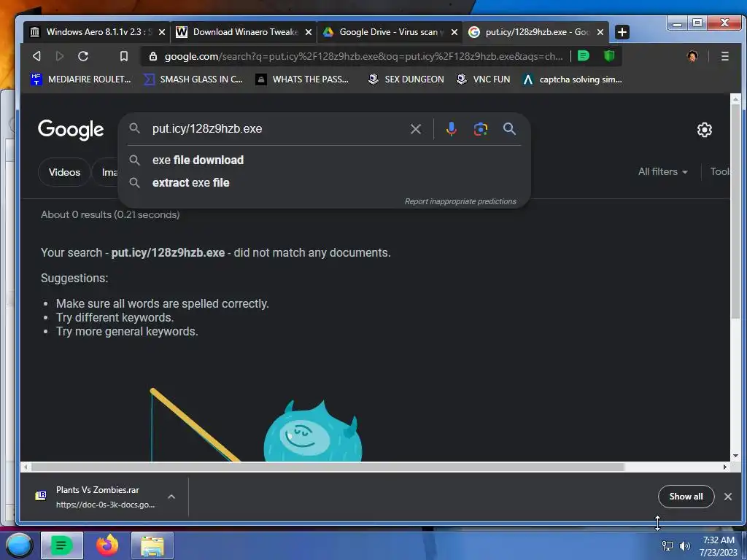Click Report inappropriate predictions link
Screen dimensions: 747x560
(x=460, y=201)
